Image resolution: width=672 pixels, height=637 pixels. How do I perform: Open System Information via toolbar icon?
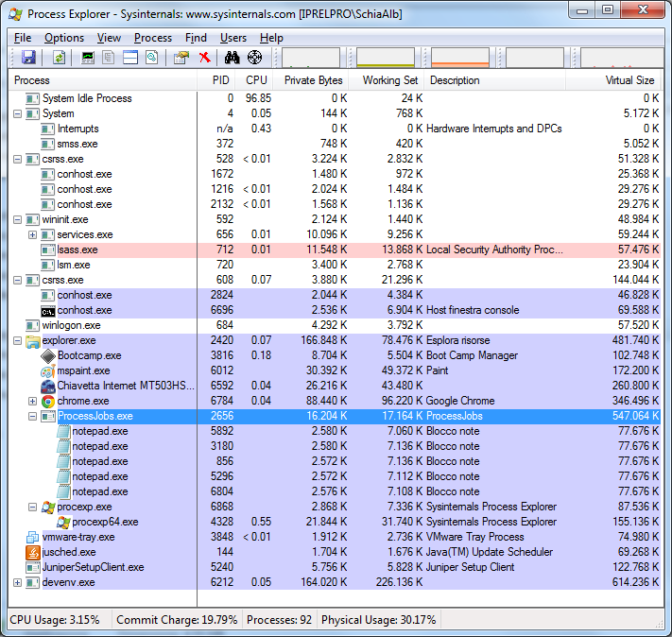[x=88, y=57]
